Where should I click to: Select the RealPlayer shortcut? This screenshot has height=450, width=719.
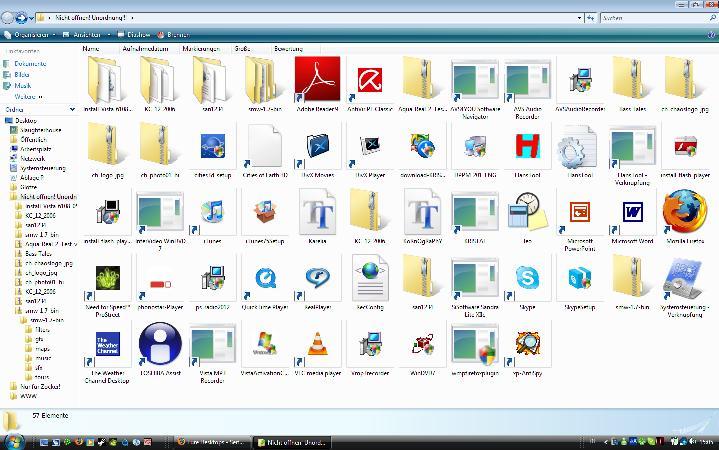[x=317, y=278]
